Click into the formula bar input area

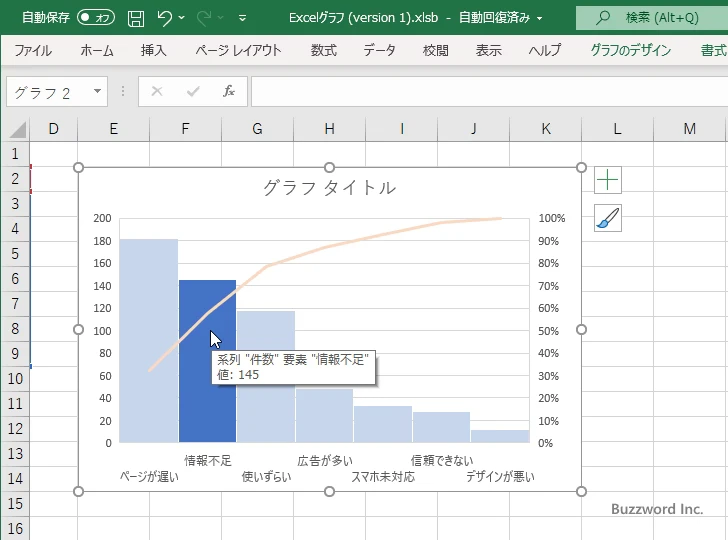pyautogui.click(x=489, y=92)
